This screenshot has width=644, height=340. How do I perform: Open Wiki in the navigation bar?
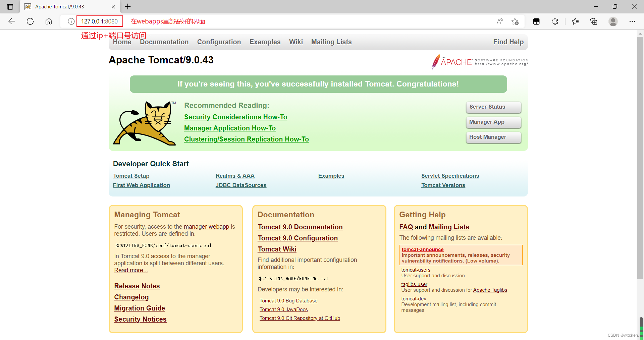pos(296,42)
